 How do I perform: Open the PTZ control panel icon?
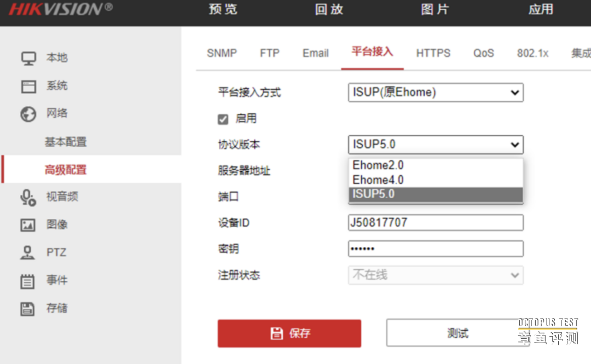click(x=26, y=252)
